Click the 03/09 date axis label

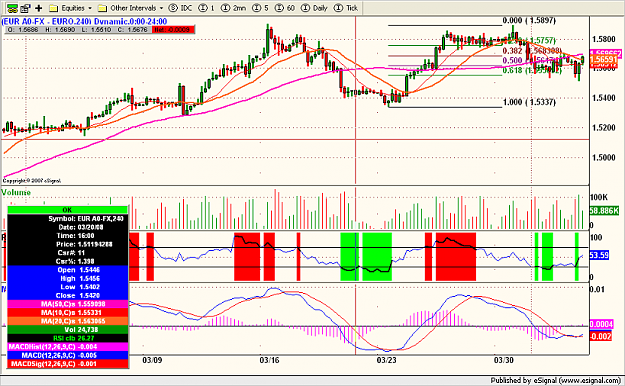tap(152, 360)
